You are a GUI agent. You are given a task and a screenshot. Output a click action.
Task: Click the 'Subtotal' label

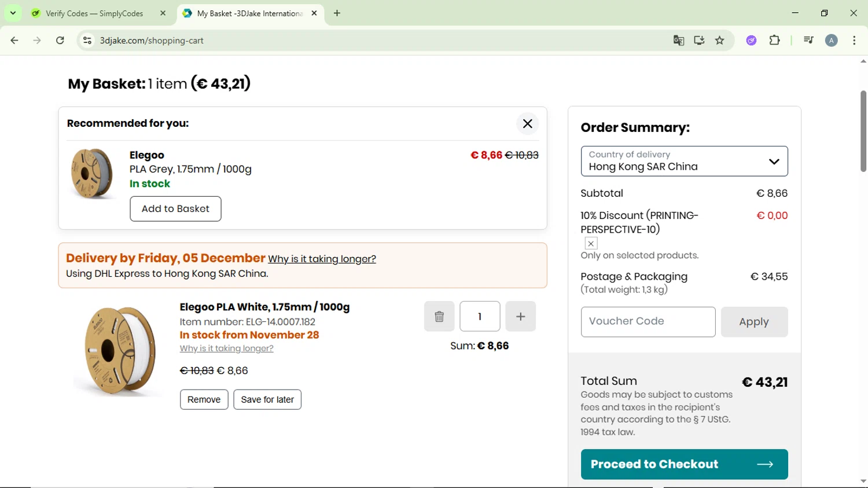point(602,193)
